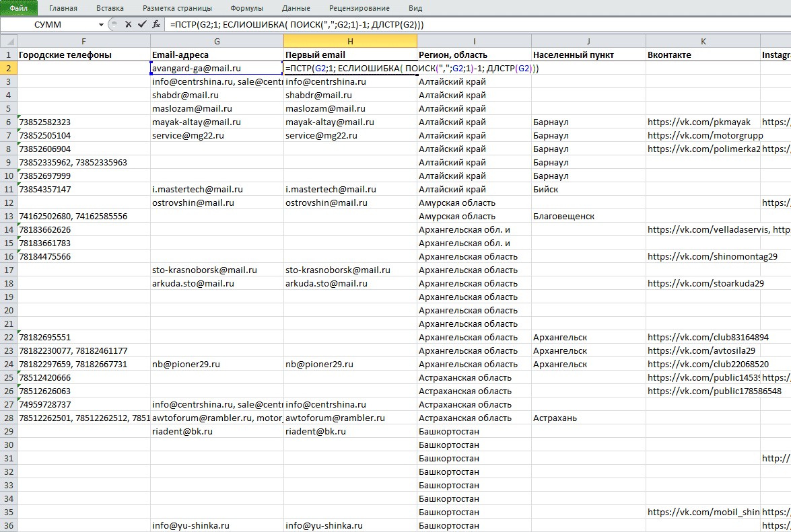Click the "Астрахань" locality cell
The width and height of the screenshot is (791, 532).
click(589, 418)
